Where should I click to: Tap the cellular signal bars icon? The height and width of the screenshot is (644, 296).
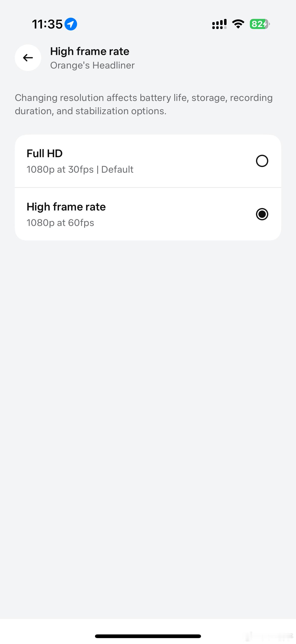(219, 24)
